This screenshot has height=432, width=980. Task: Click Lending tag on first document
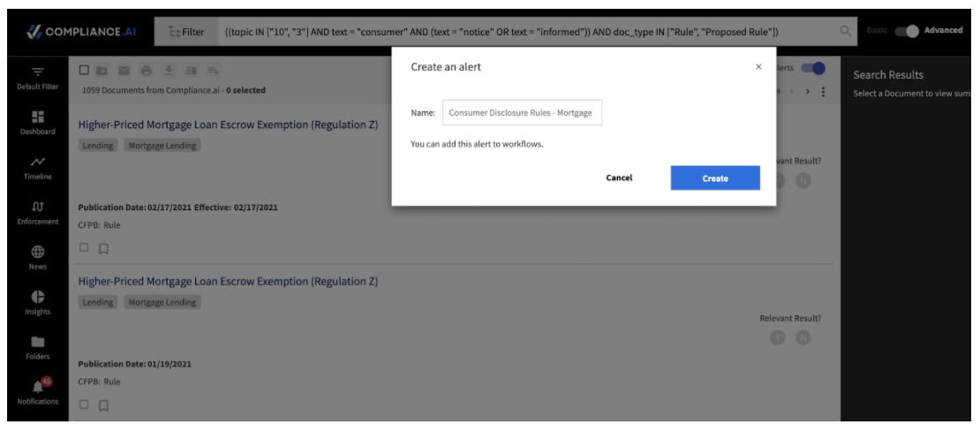click(98, 145)
